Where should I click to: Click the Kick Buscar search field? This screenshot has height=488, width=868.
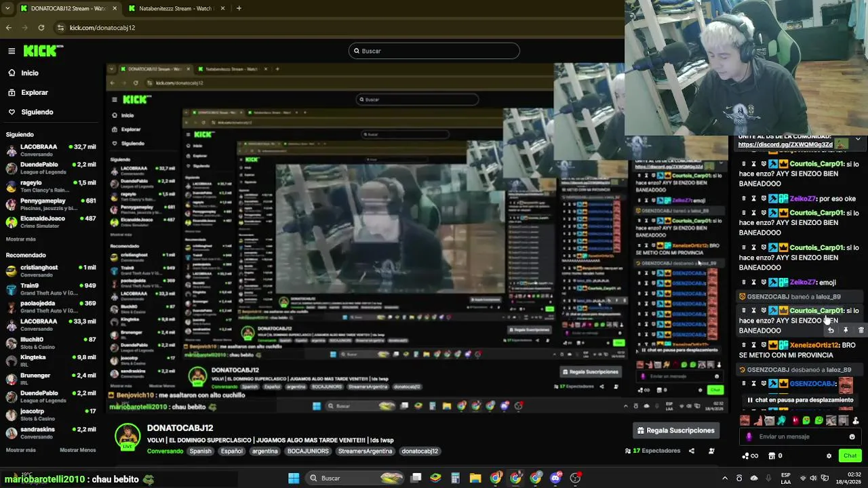tap(434, 51)
